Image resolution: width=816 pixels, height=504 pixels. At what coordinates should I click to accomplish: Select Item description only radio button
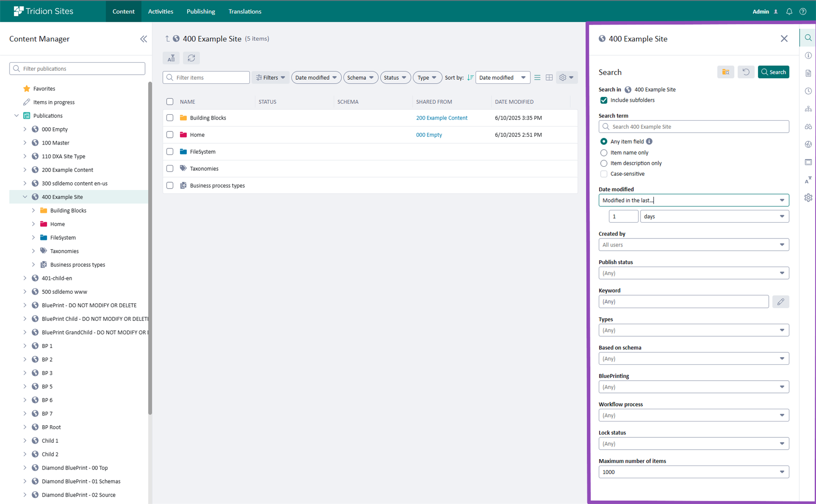coord(604,163)
